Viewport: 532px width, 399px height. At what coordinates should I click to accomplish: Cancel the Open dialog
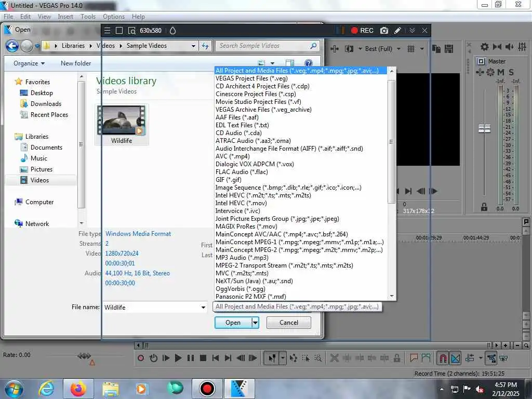[289, 323]
